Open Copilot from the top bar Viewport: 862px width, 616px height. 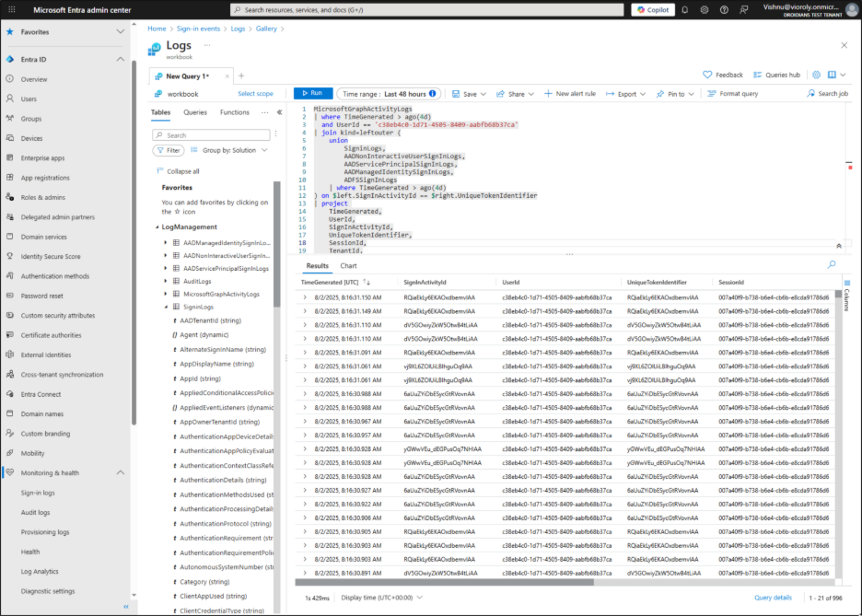click(653, 10)
